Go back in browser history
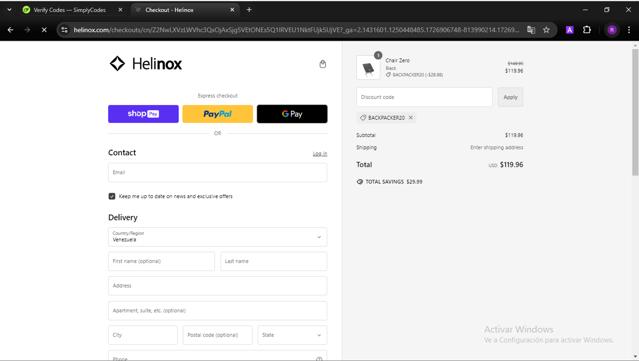This screenshot has width=639, height=361. click(11, 30)
